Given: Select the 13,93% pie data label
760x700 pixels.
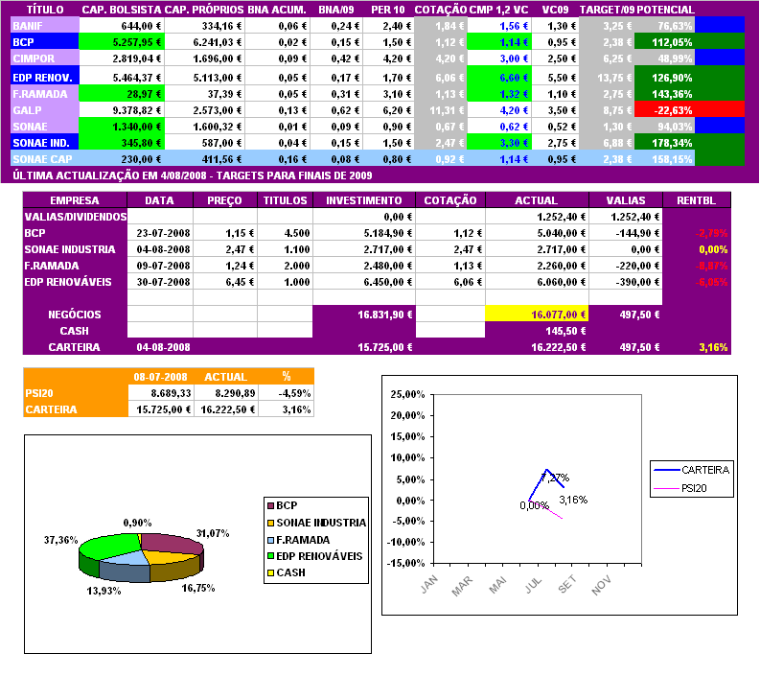Looking at the screenshot, I should point(104,591).
